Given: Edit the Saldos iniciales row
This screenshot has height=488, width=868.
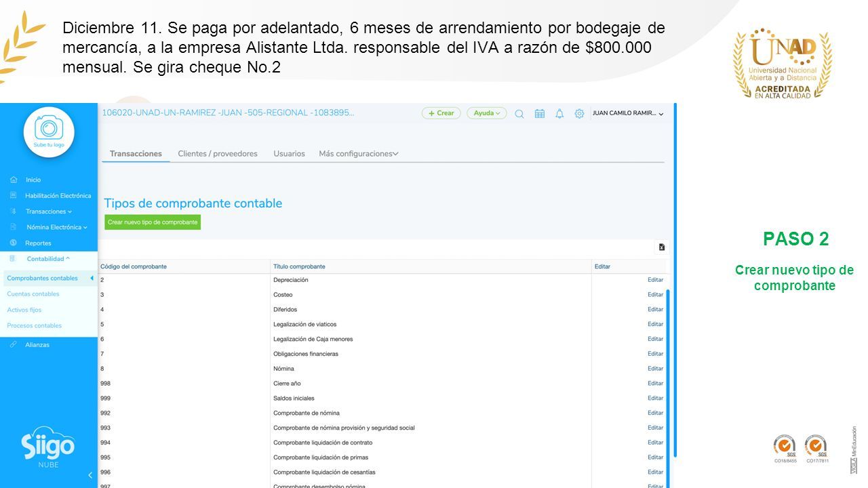Looking at the screenshot, I should 655,398.
